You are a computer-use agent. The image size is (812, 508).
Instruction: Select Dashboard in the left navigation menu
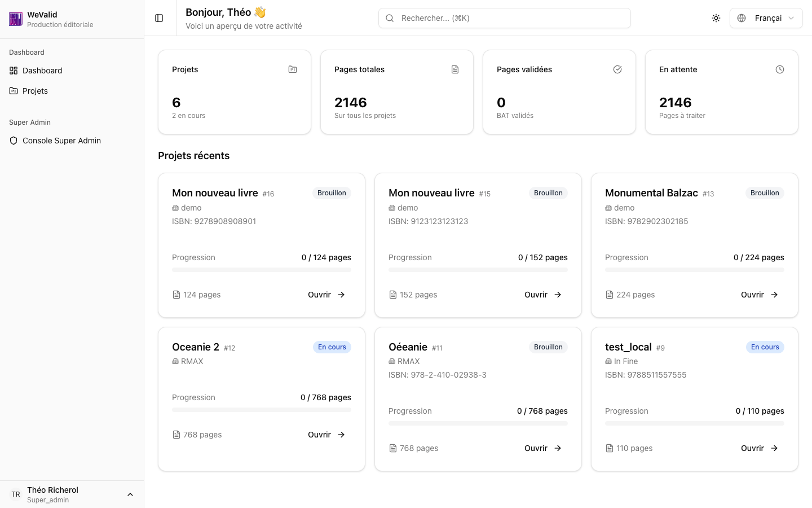tap(42, 70)
